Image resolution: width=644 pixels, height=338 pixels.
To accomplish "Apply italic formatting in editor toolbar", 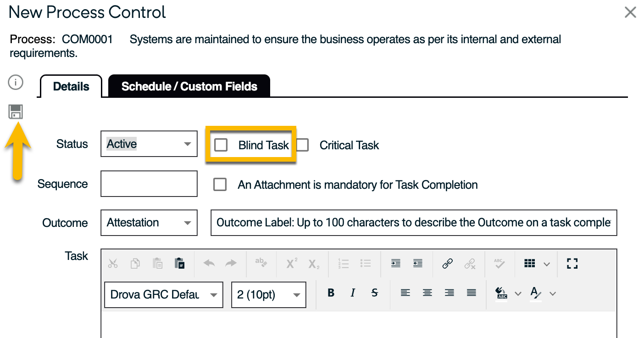I will coord(353,293).
